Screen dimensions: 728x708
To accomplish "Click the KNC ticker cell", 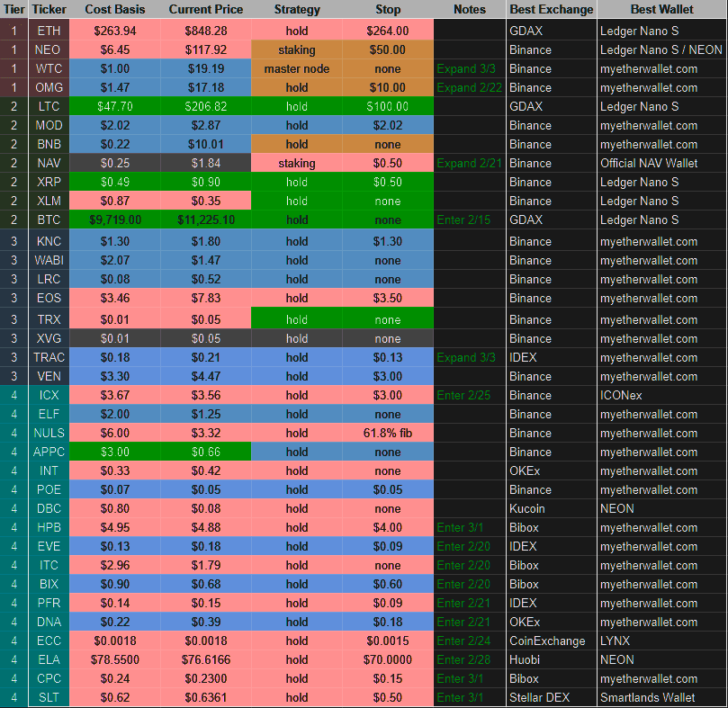I will (49, 241).
